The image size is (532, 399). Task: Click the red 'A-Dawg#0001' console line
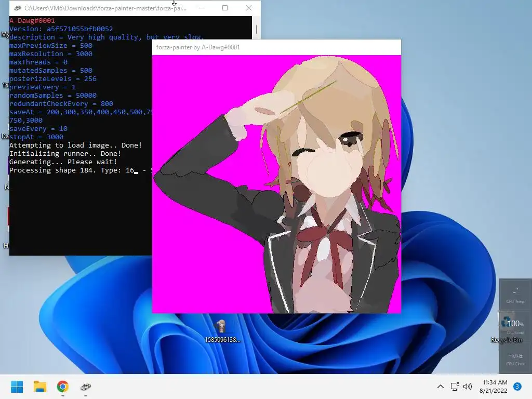(x=32, y=20)
